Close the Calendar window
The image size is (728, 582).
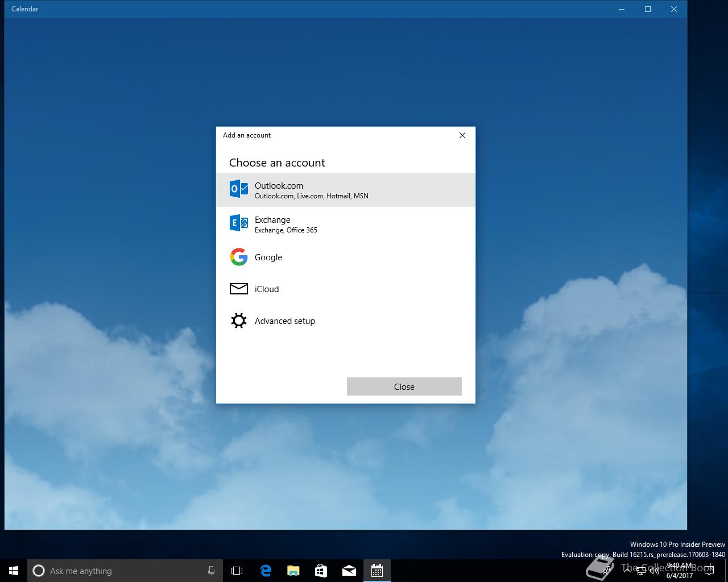(x=674, y=9)
